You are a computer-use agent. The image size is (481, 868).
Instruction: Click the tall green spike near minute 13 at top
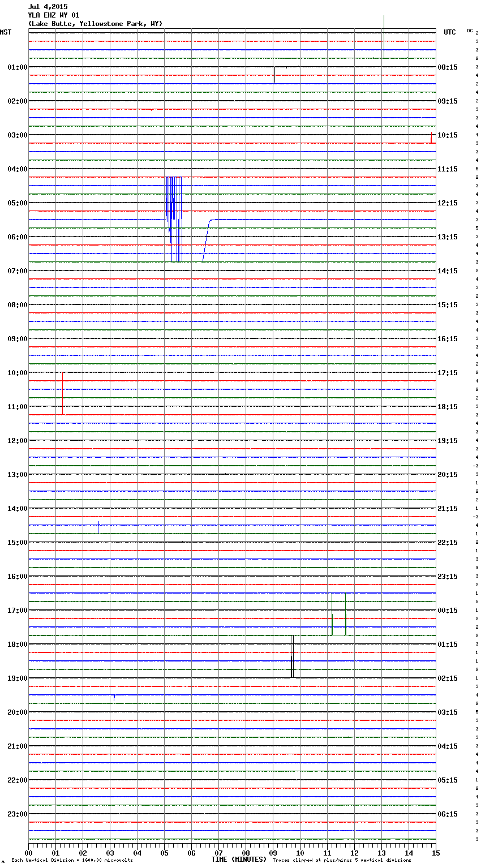384,37
